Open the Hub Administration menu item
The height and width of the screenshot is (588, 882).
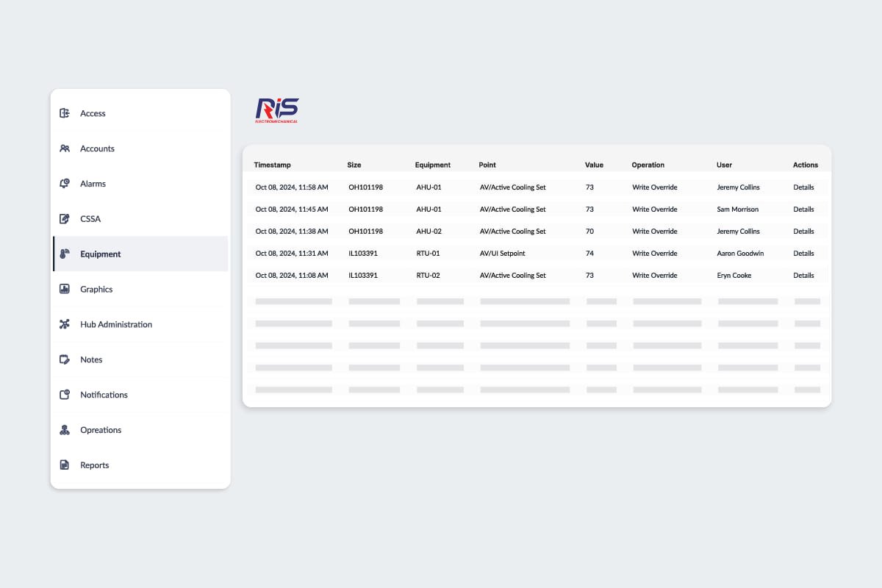[116, 324]
